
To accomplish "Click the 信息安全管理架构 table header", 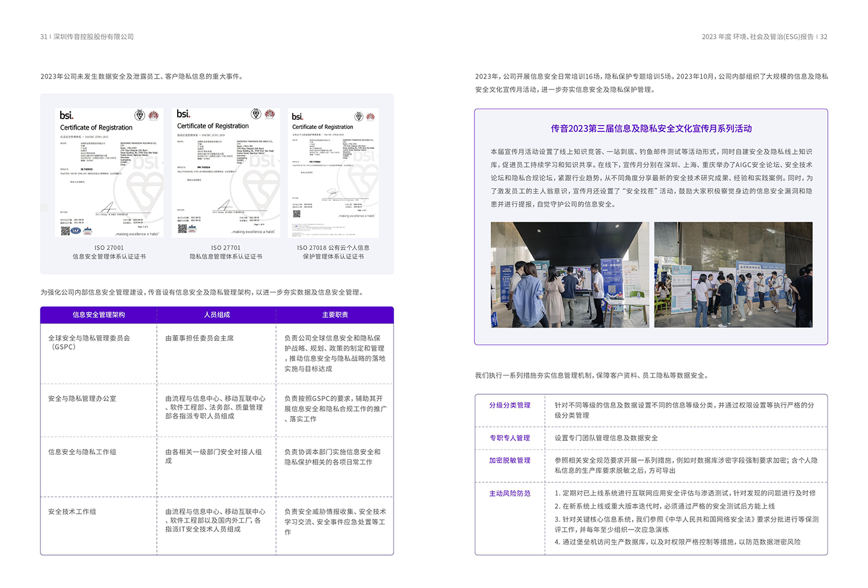I will coord(98,315).
